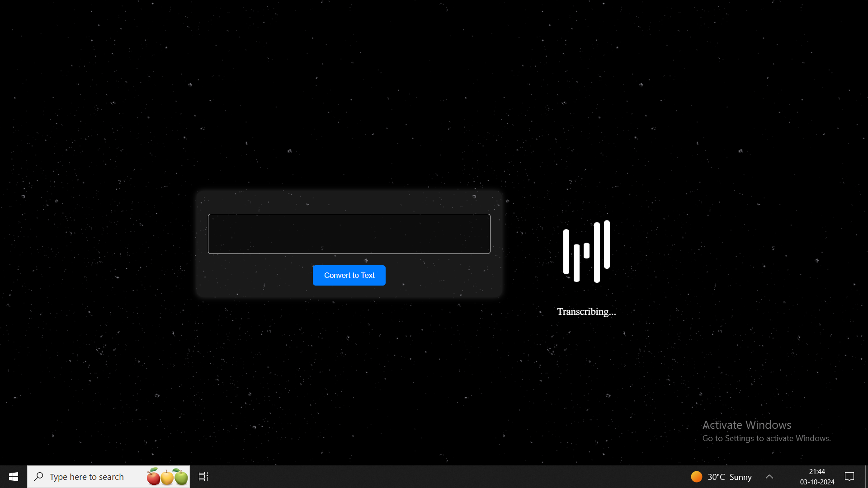The width and height of the screenshot is (868, 488).
Task: Click the orange sun weather icon
Action: 696,477
